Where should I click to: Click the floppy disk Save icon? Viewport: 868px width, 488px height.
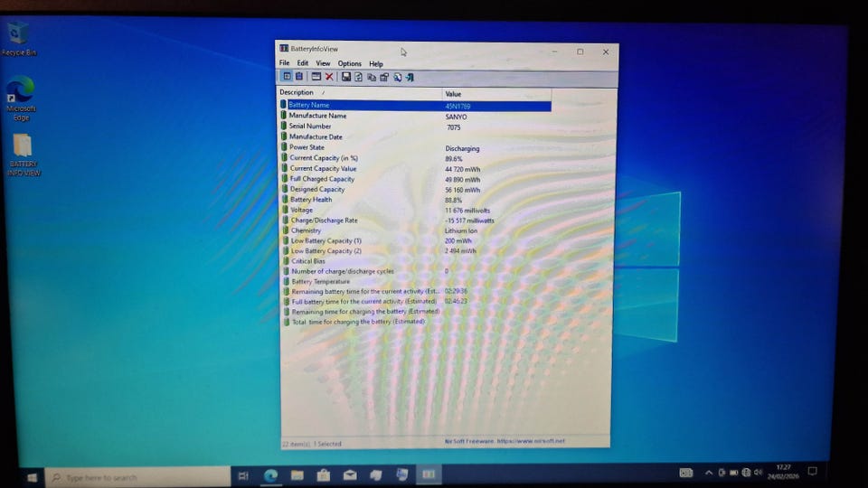346,77
